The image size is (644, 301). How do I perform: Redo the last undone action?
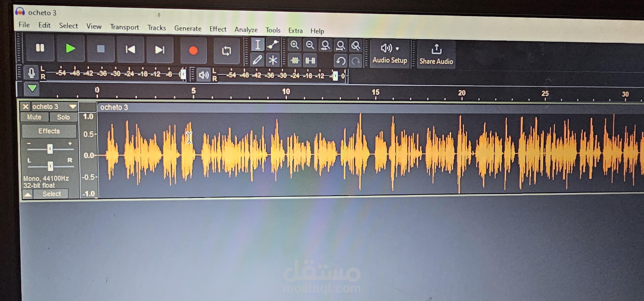[x=356, y=61]
